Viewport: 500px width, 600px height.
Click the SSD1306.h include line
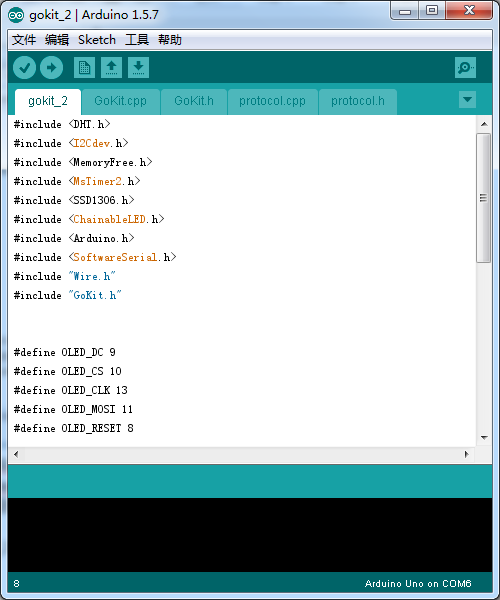pos(74,201)
